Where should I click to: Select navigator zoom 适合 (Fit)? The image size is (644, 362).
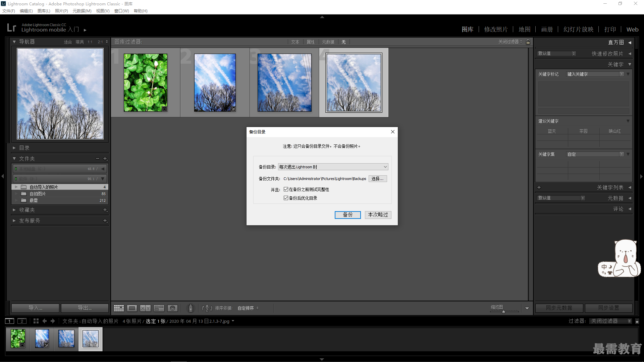point(68,42)
